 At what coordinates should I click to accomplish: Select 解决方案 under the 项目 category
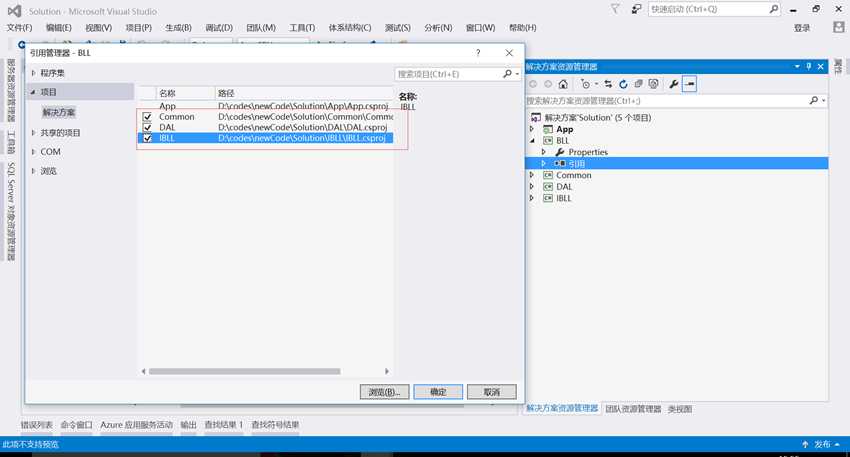tap(59, 112)
